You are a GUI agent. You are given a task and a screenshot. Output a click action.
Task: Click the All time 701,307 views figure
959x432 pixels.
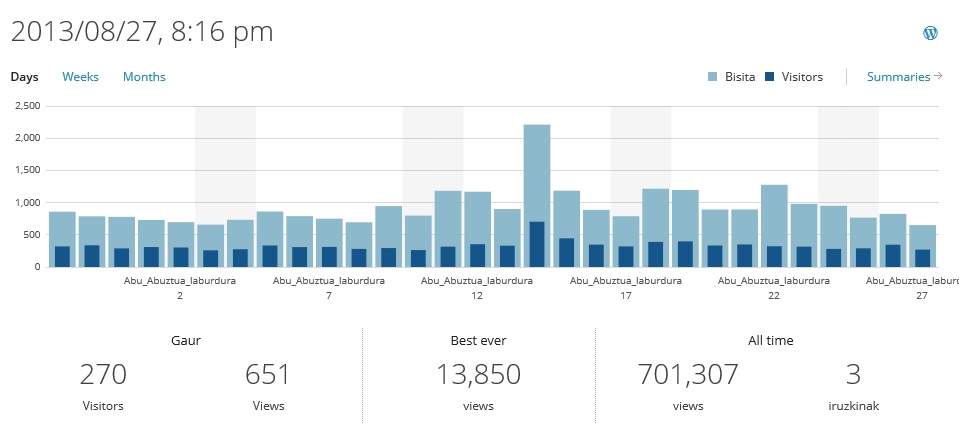(688, 375)
